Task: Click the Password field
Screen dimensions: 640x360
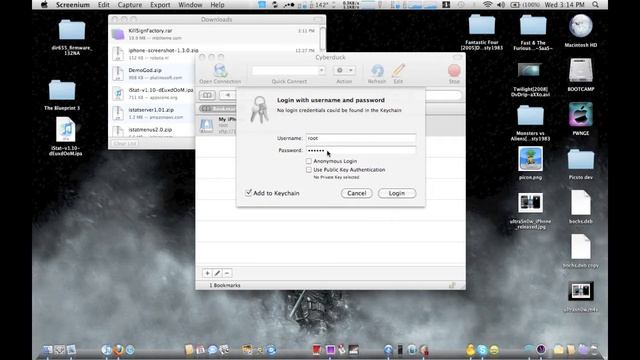Action: pyautogui.click(x=361, y=151)
